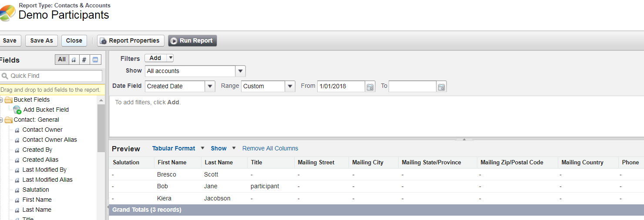Image resolution: width=644 pixels, height=220 pixels.
Task: Select the Created By field
Action: (x=37, y=150)
